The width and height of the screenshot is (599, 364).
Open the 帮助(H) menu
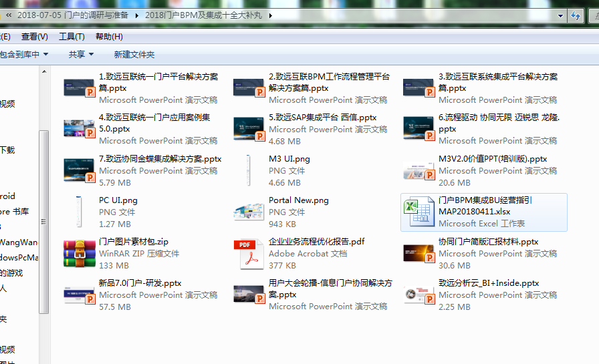109,37
